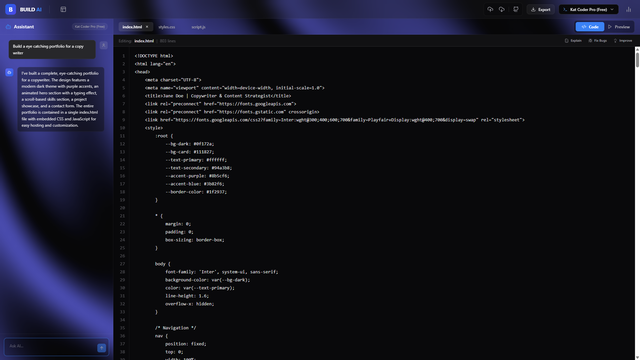Click the <html lang="en"> line
The width and height of the screenshot is (640, 360).
tap(155, 64)
